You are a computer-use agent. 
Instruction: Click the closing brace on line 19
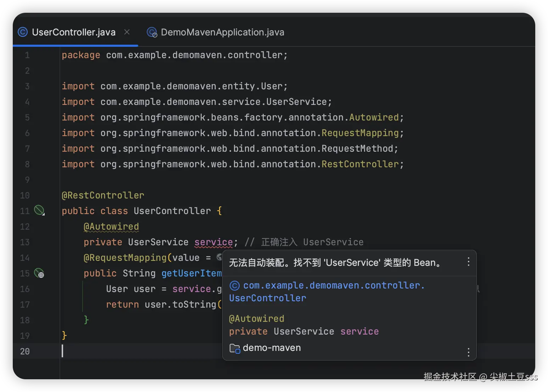pos(64,335)
